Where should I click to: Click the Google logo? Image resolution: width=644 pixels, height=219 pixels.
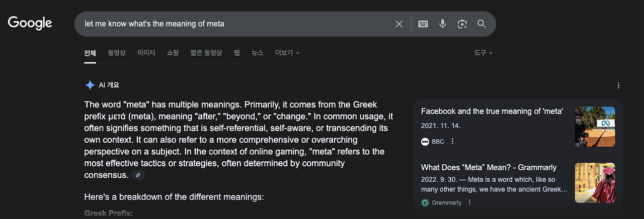coord(30,23)
